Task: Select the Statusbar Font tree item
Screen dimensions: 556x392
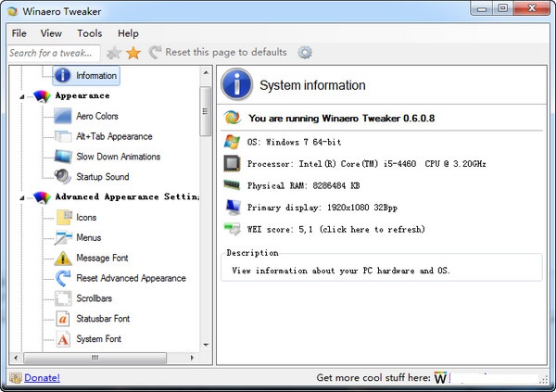Action: pos(103,319)
